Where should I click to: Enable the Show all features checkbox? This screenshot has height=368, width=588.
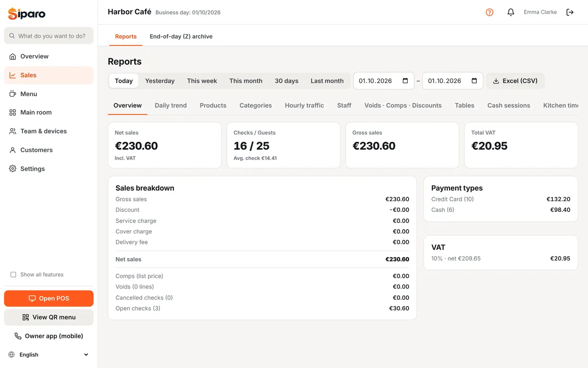[13, 275]
